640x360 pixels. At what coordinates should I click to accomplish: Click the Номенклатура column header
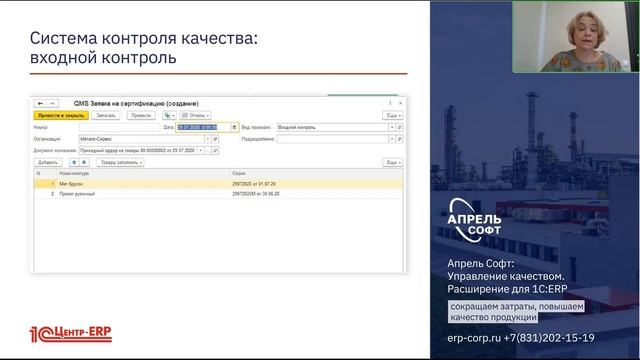click(144, 173)
